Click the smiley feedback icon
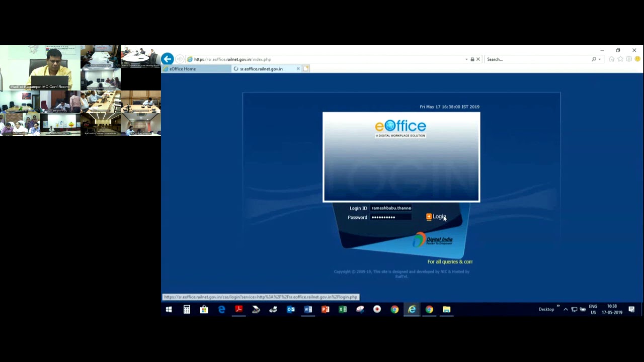 point(637,59)
